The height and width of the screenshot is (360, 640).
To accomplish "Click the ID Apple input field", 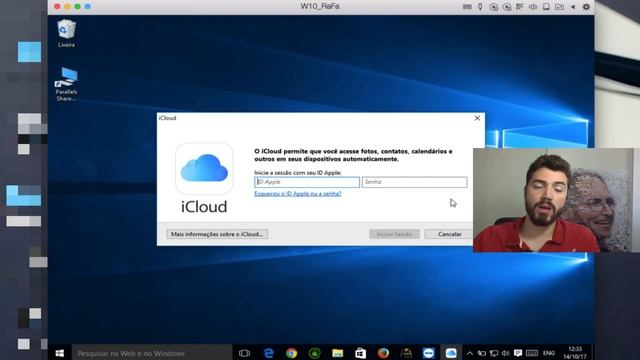I will pos(307,182).
